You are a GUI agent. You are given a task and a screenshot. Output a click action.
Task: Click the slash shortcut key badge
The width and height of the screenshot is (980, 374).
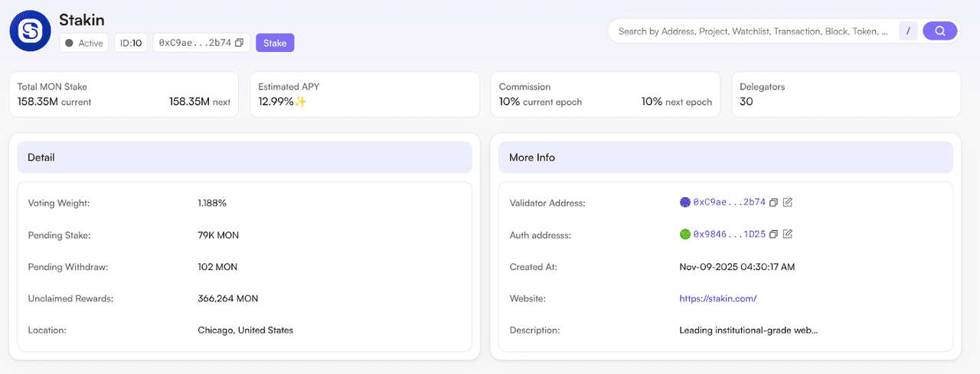tap(908, 31)
